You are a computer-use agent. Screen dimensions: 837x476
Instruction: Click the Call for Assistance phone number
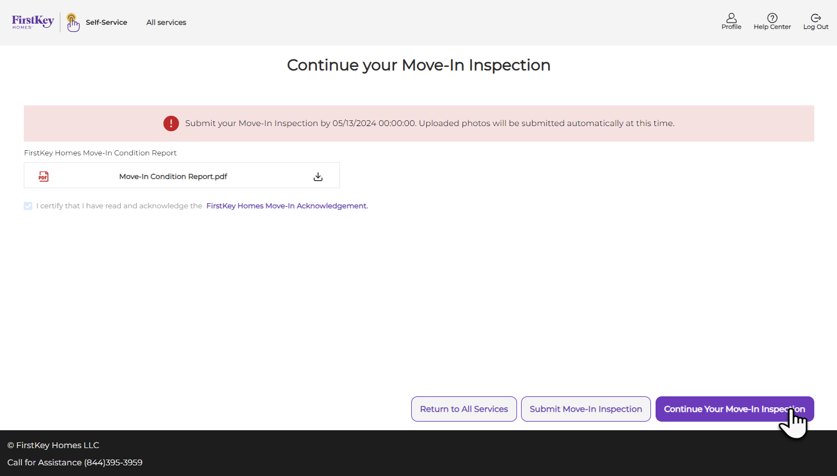(x=113, y=462)
